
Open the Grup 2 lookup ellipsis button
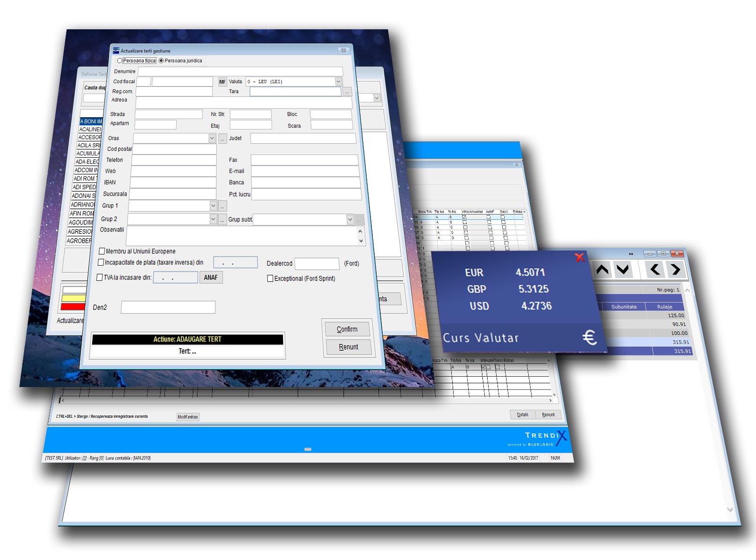(x=223, y=219)
